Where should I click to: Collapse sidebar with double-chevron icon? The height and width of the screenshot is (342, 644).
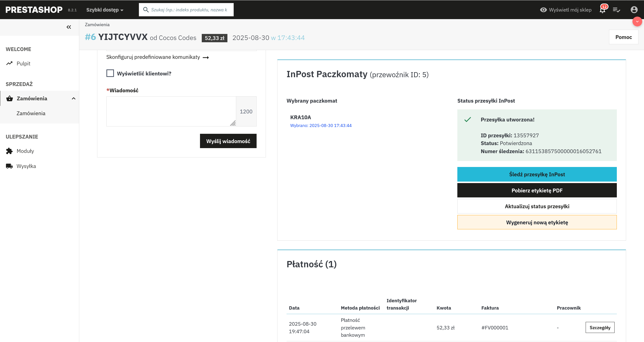pyautogui.click(x=69, y=27)
